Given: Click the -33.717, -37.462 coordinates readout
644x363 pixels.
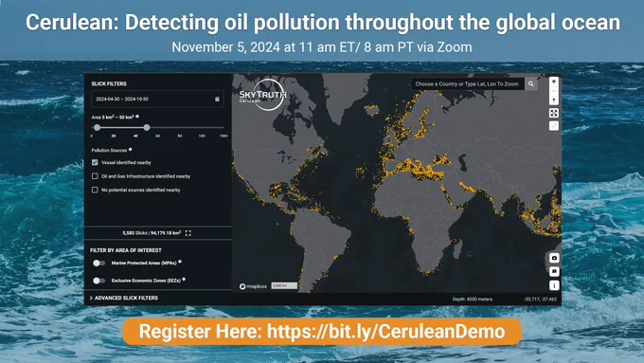Looking at the screenshot, I should tap(541, 299).
